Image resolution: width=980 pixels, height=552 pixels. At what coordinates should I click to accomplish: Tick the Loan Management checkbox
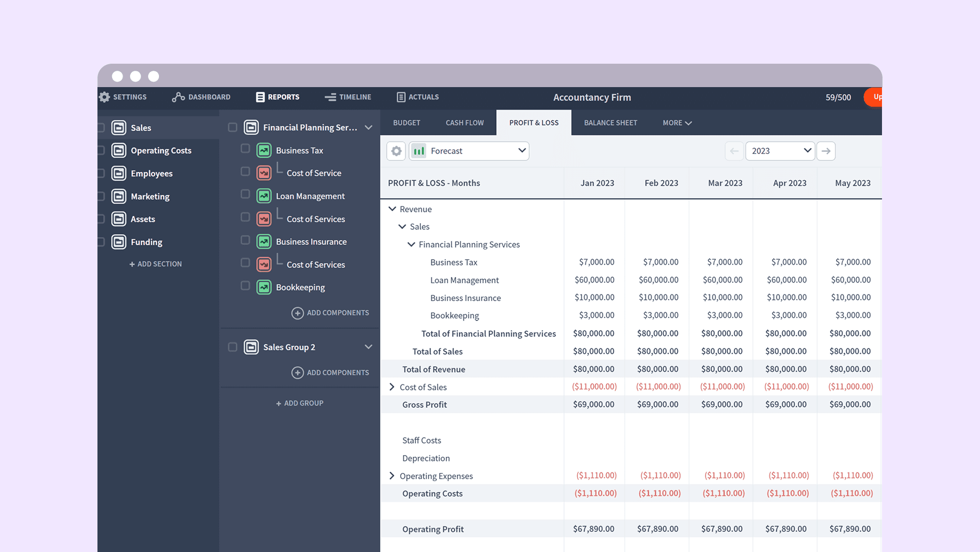tap(246, 194)
